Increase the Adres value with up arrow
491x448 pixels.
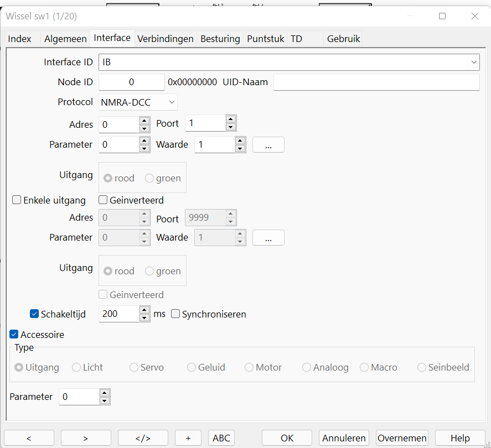[144, 121]
